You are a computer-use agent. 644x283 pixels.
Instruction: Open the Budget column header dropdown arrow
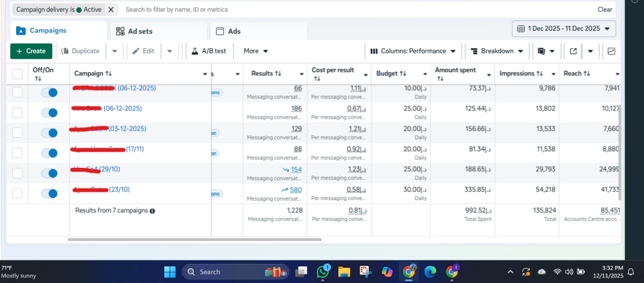click(425, 74)
